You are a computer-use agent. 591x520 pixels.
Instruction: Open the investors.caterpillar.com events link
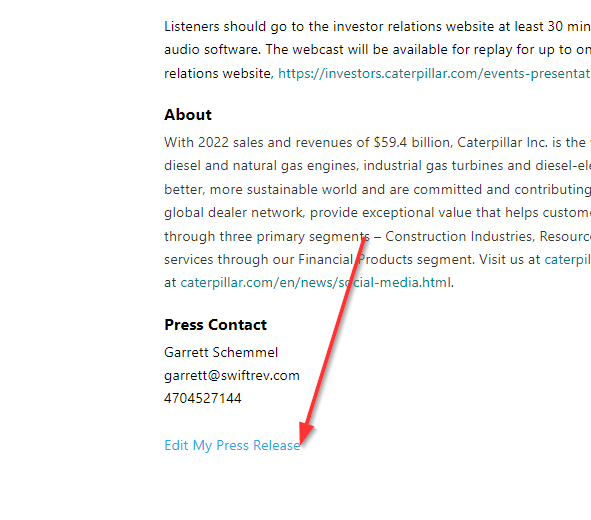pos(435,73)
